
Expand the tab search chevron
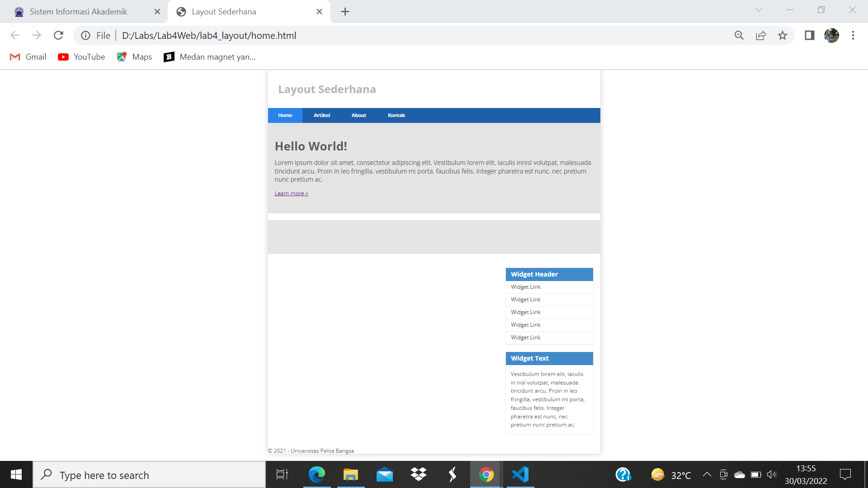tap(759, 10)
